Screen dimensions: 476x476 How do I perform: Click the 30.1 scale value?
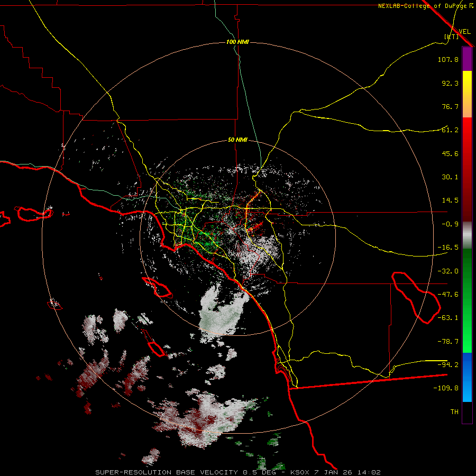click(x=450, y=177)
